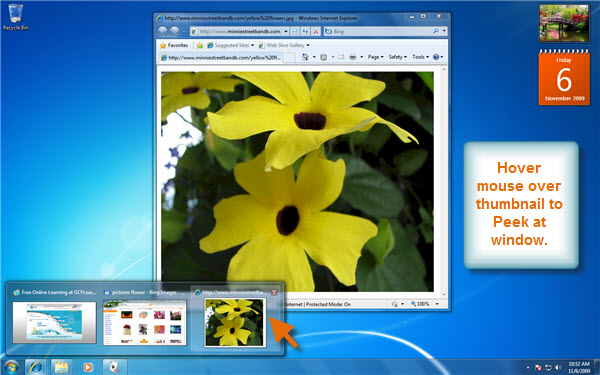
Task: Click the slideshow picture gadget
Action: click(564, 23)
